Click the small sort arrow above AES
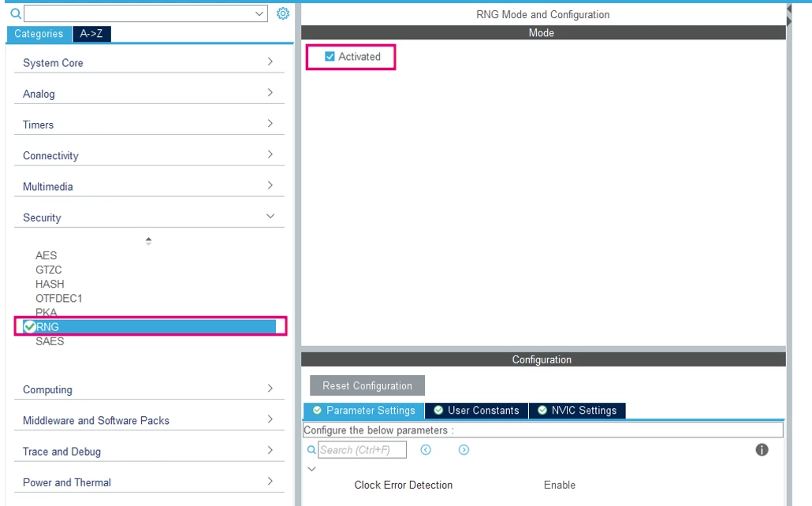Screen dimensions: 812x506 149,241
